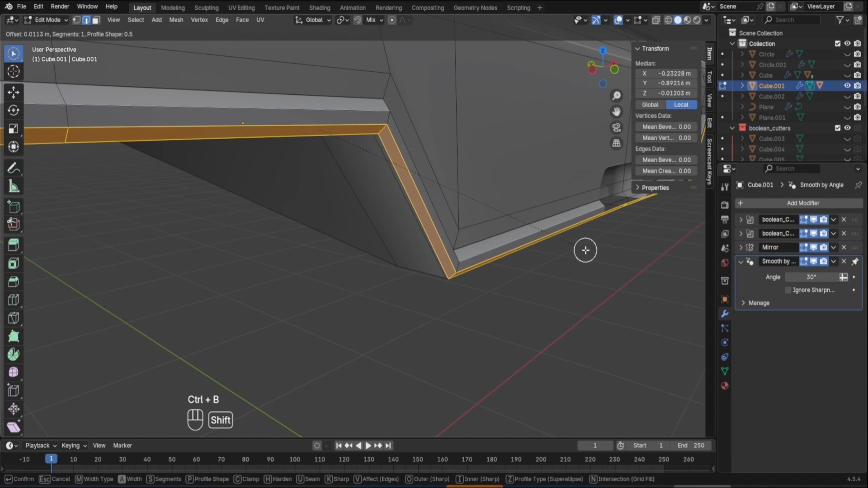The height and width of the screenshot is (488, 868).
Task: Open the Global transform orientation dropdown
Action: pyautogui.click(x=314, y=20)
